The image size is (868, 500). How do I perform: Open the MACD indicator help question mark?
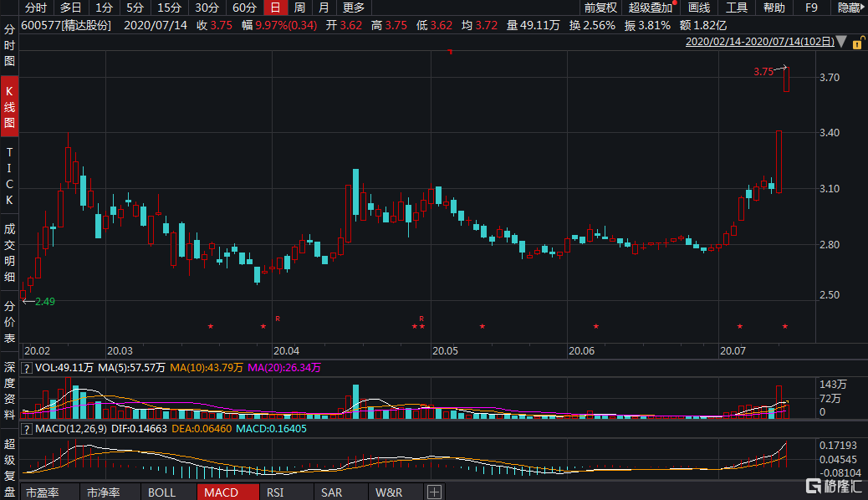pos(26,429)
